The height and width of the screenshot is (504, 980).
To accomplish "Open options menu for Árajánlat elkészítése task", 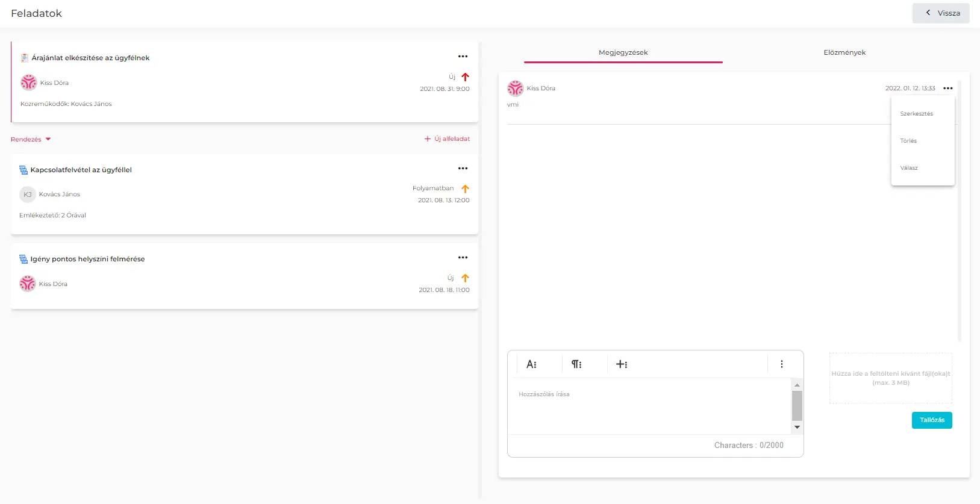I will click(x=463, y=57).
